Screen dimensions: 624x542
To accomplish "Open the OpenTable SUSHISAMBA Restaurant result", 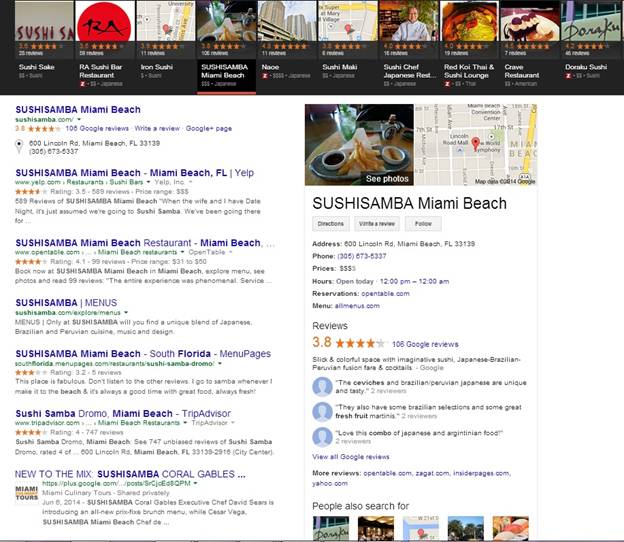I will pos(145,243).
